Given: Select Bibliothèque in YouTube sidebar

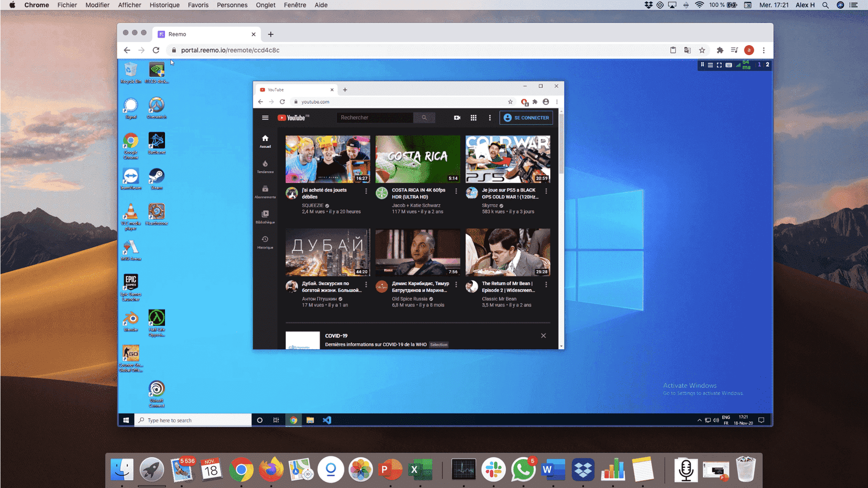Looking at the screenshot, I should pyautogui.click(x=265, y=217).
